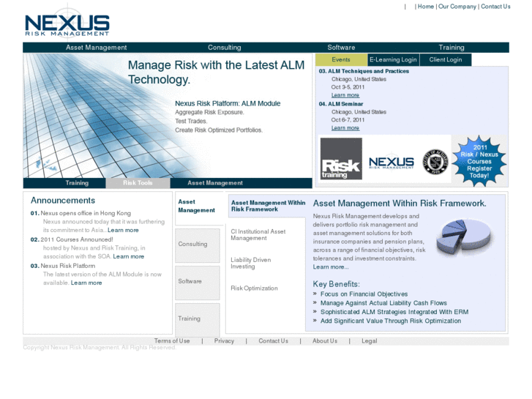Click Create Risk Optimized Portfolios. text line

coord(219,130)
